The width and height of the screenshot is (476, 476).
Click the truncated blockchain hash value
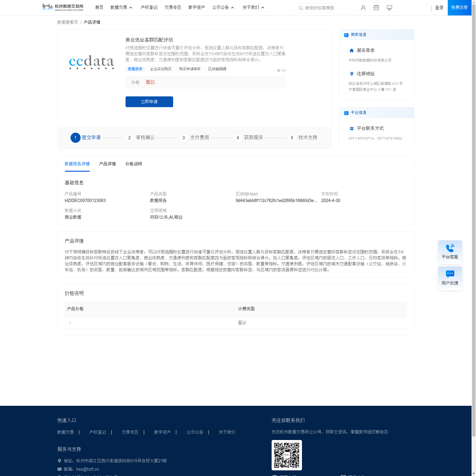click(277, 201)
